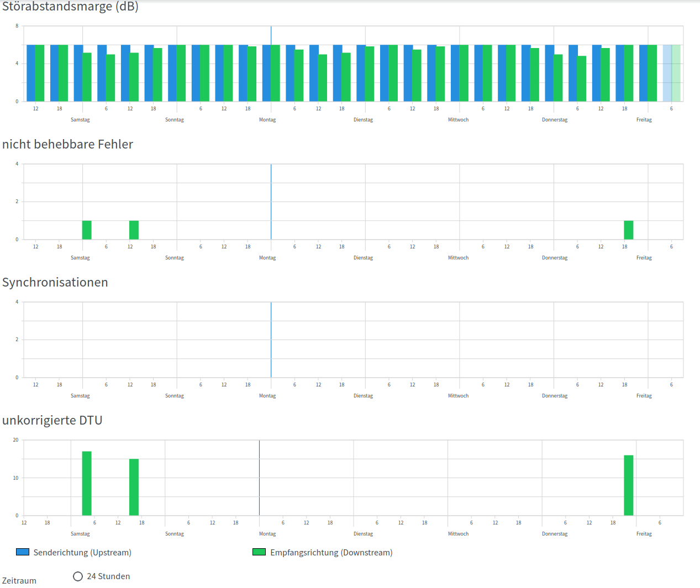Click the 'Senderichtung (Upstream)' legend text
The height and width of the screenshot is (588, 700).
coord(82,553)
